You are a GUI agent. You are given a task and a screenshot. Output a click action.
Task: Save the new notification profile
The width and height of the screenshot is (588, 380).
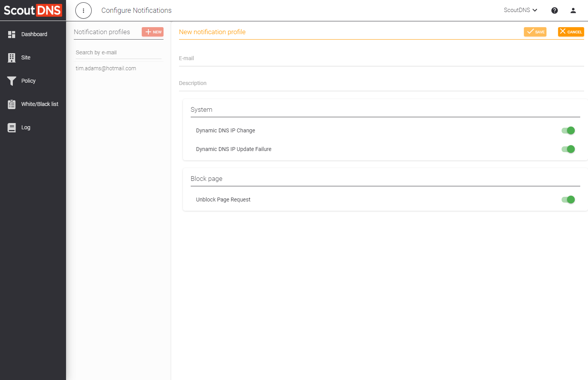[x=535, y=32]
